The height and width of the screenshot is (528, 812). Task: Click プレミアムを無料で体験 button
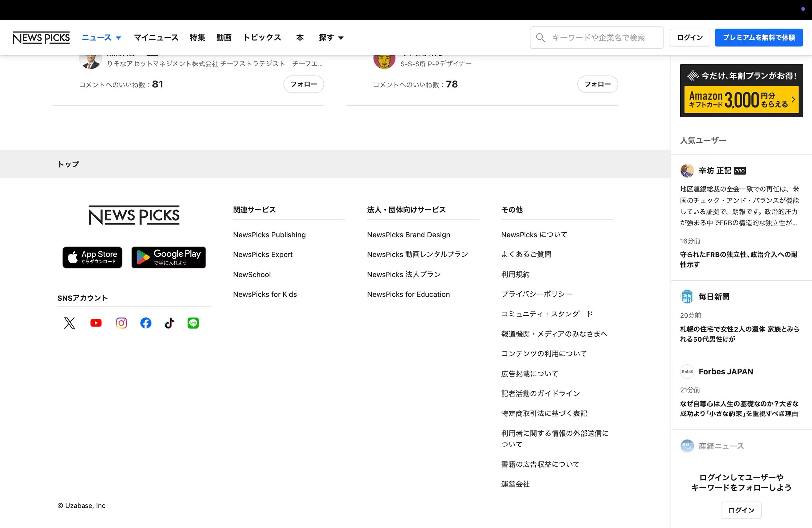point(759,38)
